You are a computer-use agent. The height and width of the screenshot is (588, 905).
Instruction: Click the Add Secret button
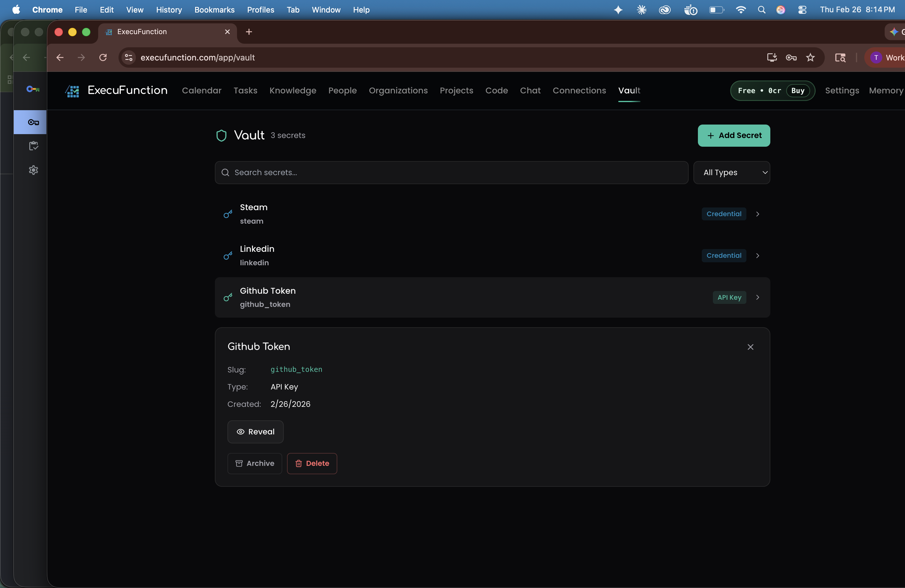point(734,135)
